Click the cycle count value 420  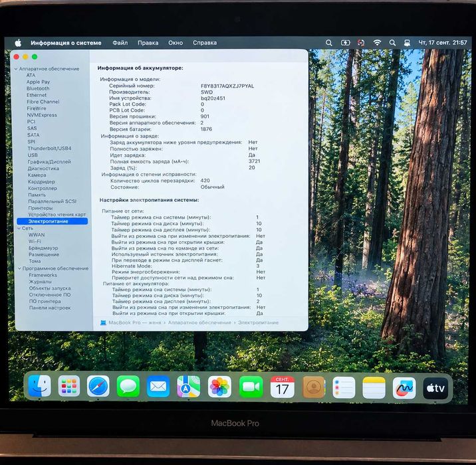(x=205, y=181)
